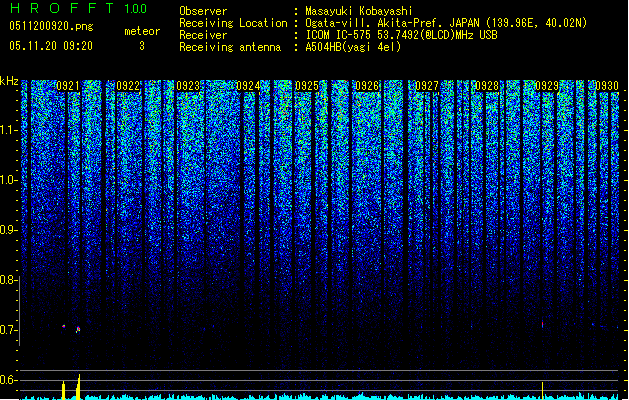Click the 1.0 kHz axis label

click(x=8, y=180)
